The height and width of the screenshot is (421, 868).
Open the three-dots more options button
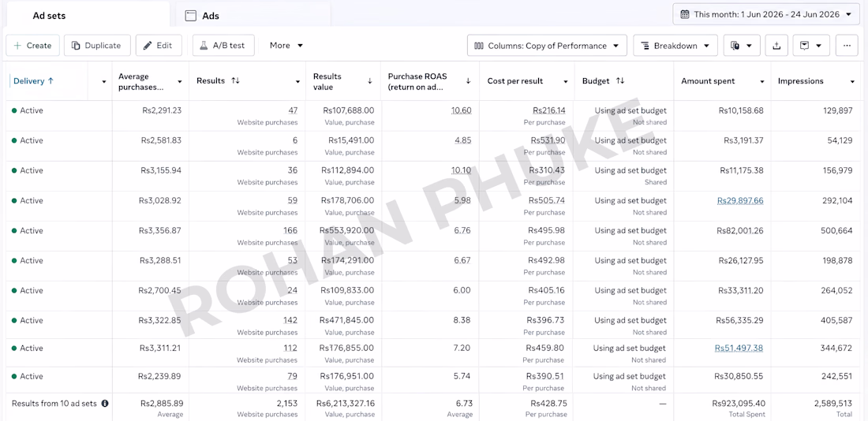847,46
